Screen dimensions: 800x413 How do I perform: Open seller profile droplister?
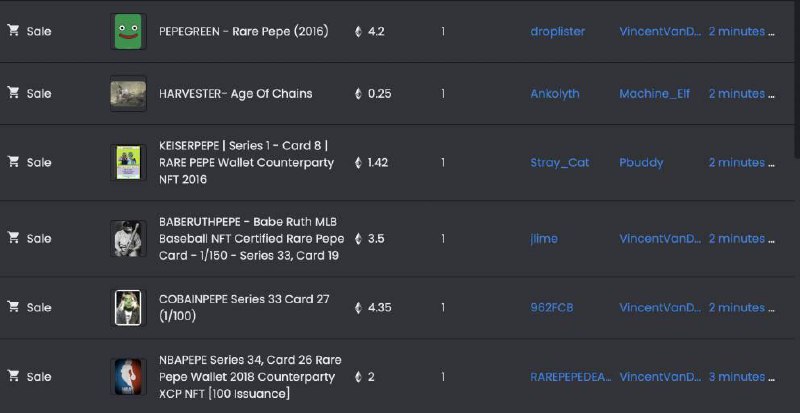(558, 31)
